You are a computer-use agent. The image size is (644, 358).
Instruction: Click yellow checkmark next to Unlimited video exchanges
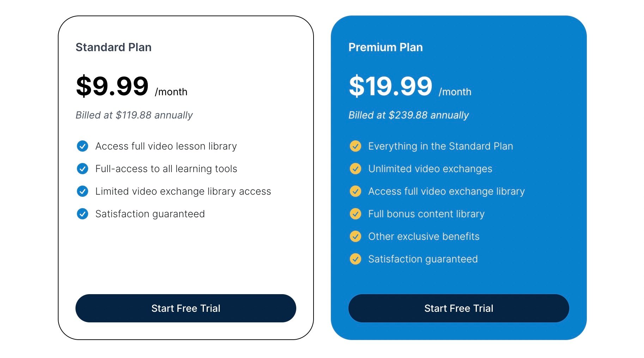coord(356,169)
